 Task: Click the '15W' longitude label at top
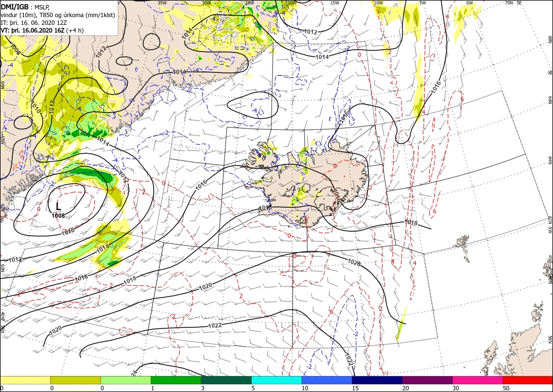coord(335,3)
